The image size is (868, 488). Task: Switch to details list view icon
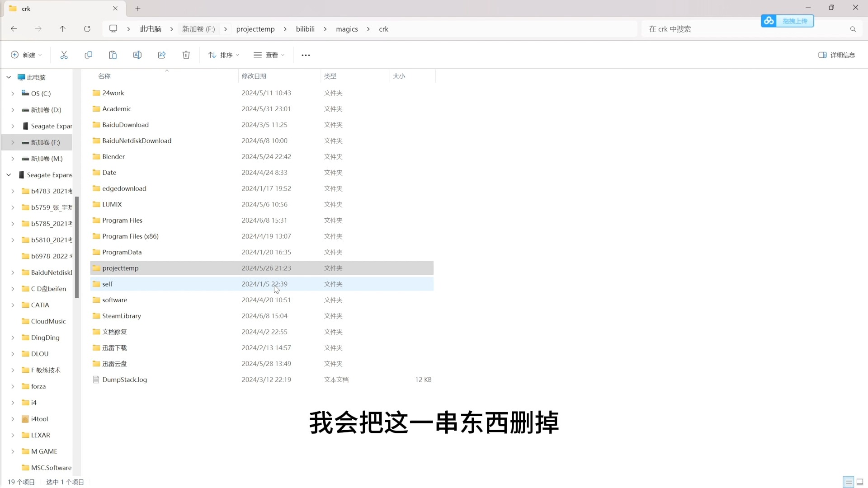click(x=849, y=482)
